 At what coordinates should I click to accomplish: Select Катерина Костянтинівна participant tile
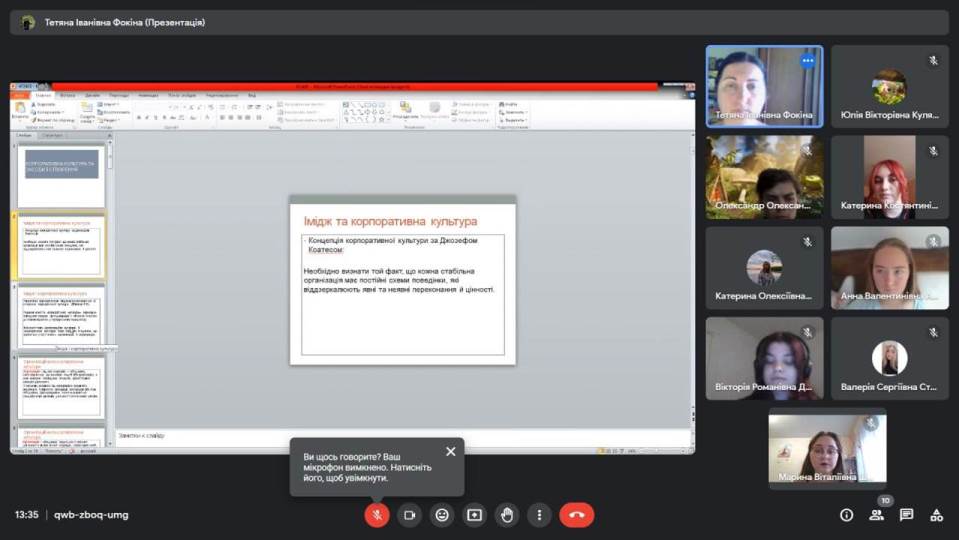[x=889, y=177]
